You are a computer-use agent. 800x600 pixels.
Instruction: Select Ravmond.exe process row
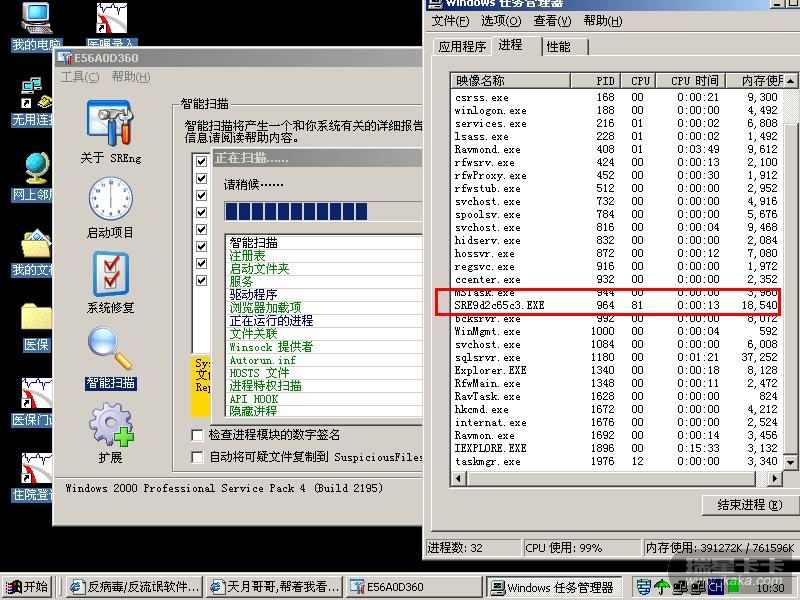(615, 149)
